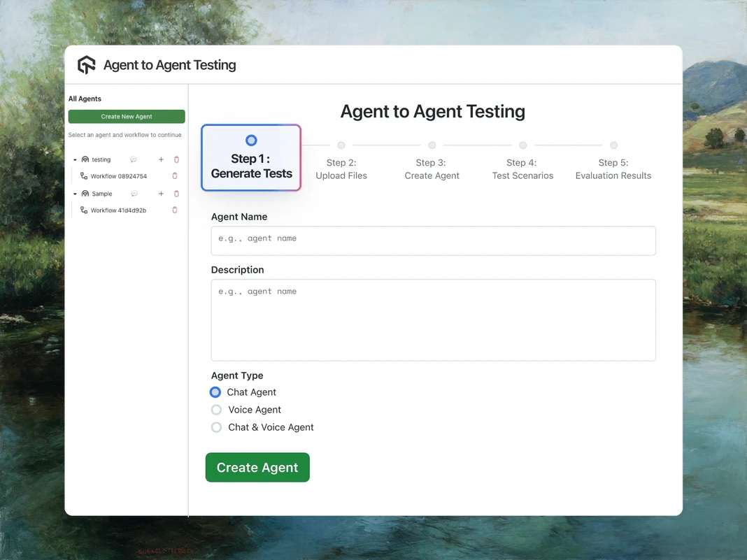Focus the Description text area
The height and width of the screenshot is (560, 747).
pos(434,320)
